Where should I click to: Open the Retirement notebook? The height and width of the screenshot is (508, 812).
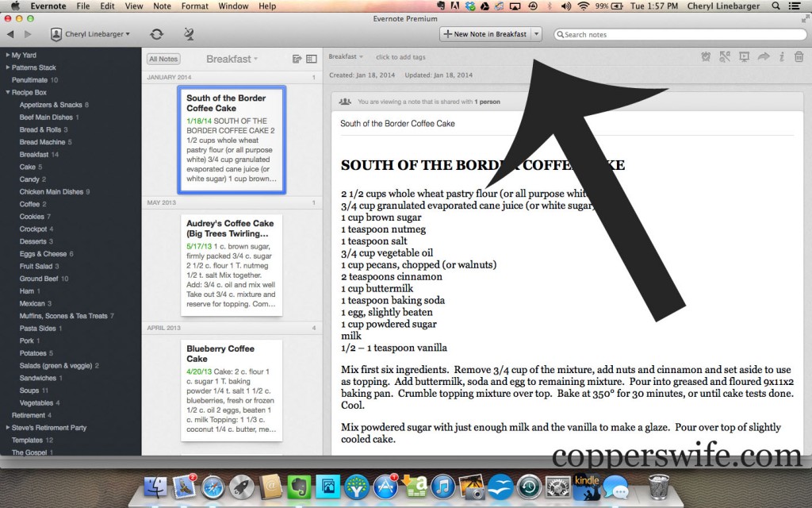coord(31,415)
